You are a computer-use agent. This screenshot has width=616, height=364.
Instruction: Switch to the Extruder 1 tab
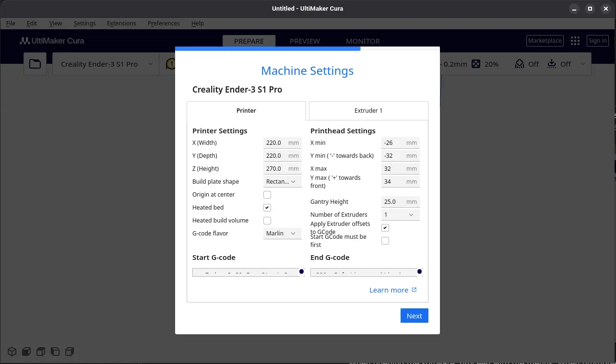click(x=368, y=111)
